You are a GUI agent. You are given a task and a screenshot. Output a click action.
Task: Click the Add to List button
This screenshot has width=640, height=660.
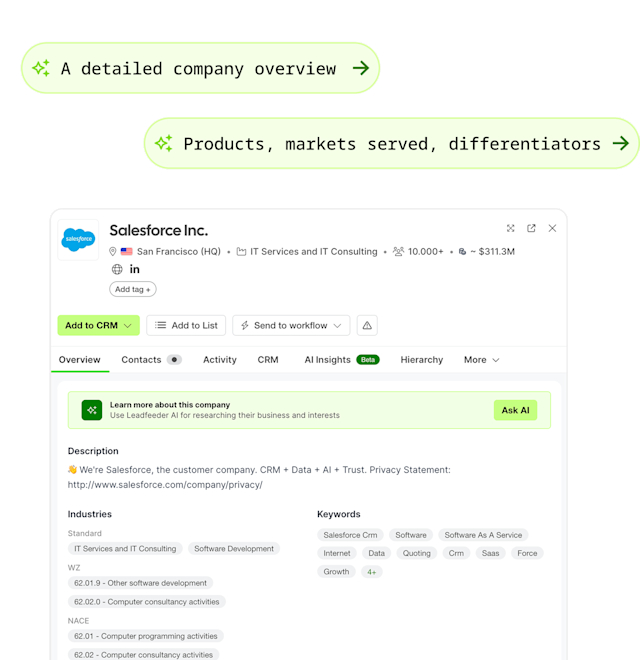tap(186, 325)
